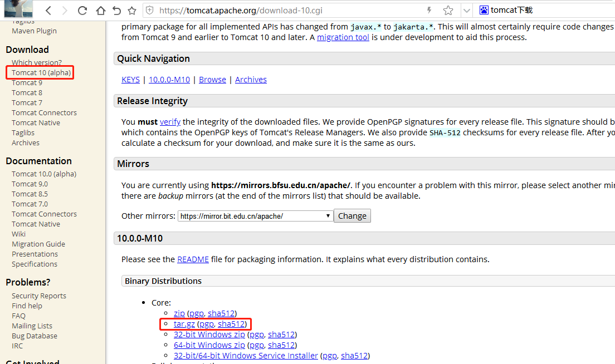
Task: Select Tomcat 9 download link
Action: pos(27,83)
